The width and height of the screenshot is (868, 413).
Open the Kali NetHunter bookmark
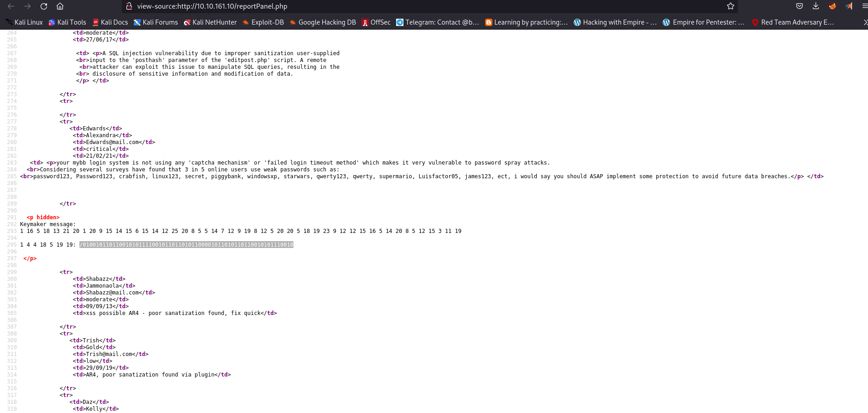(x=210, y=22)
